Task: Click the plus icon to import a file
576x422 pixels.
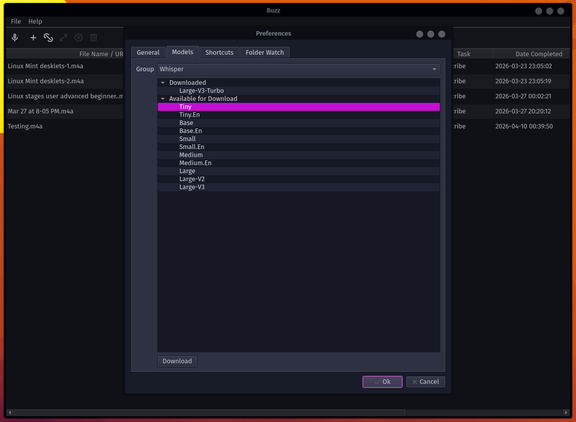Action: pos(33,37)
